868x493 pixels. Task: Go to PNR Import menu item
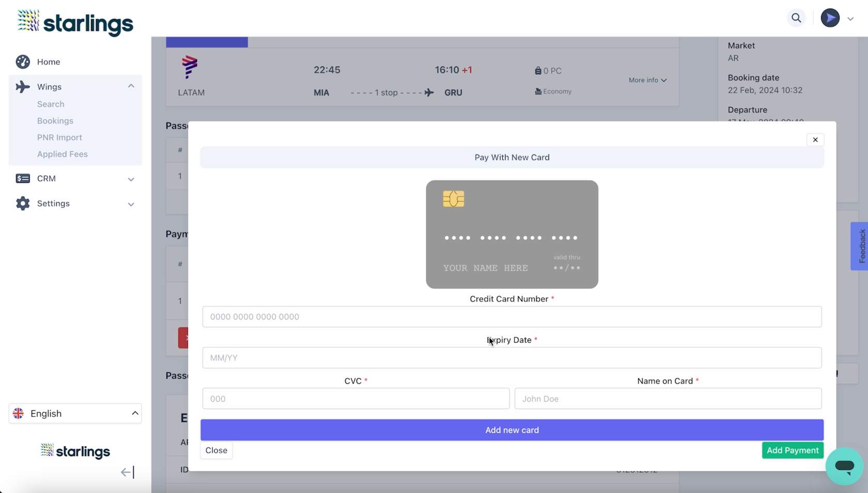pos(59,137)
